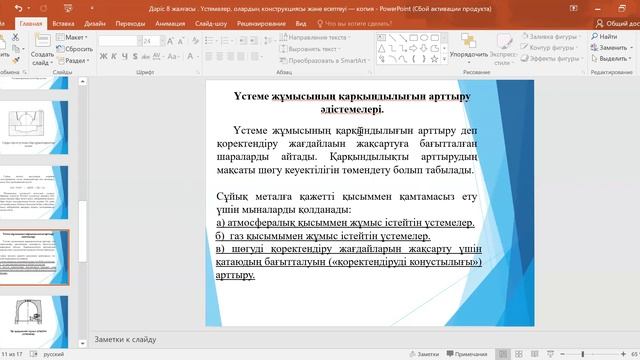This screenshot has height=360, width=640.
Task: Toggle Italic (К) formatting
Action: 114,56
